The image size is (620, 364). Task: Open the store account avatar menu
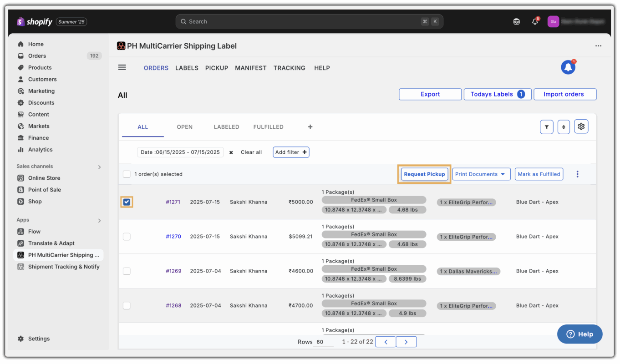click(x=553, y=21)
